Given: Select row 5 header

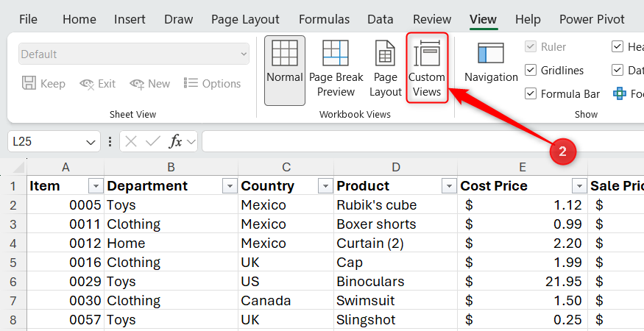Looking at the screenshot, I should (x=13, y=262).
